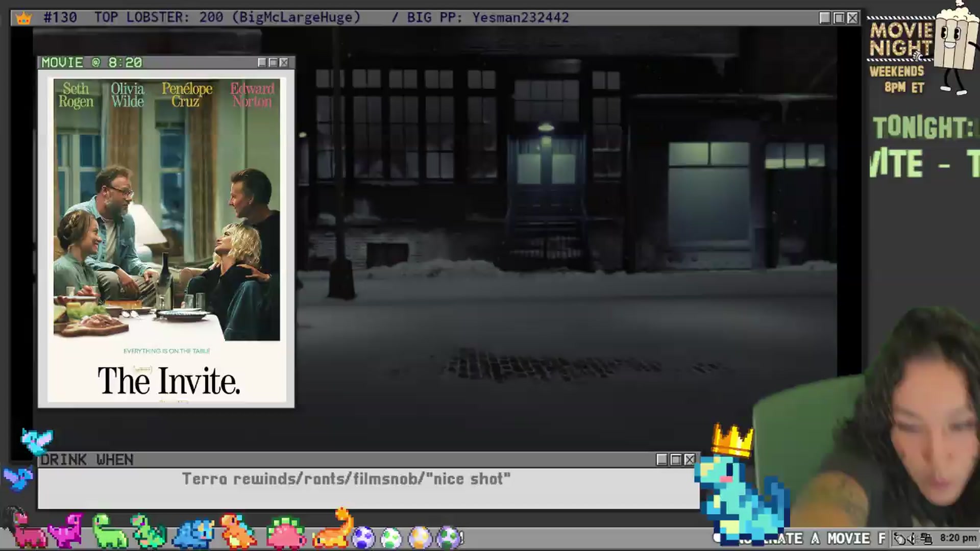
Task: Click the 8:20 pm taskbar clock
Action: pos(958,538)
